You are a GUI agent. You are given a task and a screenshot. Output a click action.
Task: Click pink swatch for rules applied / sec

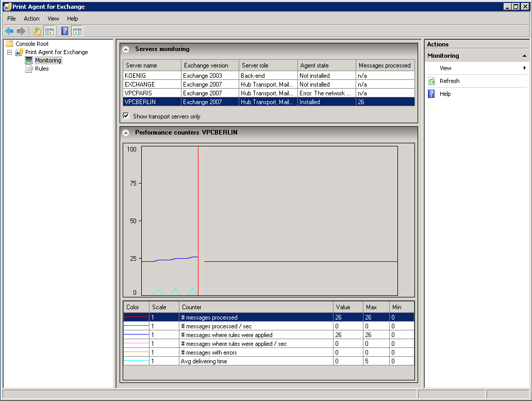(x=137, y=344)
